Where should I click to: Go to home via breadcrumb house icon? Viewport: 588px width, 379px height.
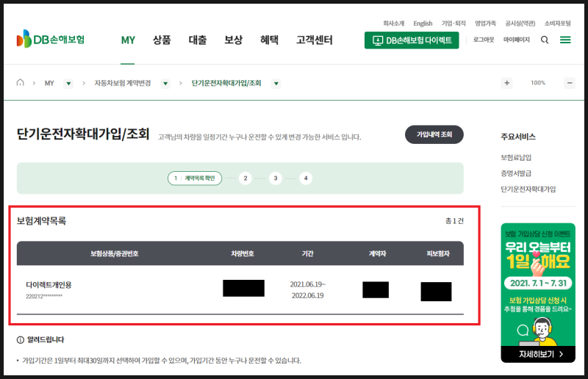tap(21, 82)
